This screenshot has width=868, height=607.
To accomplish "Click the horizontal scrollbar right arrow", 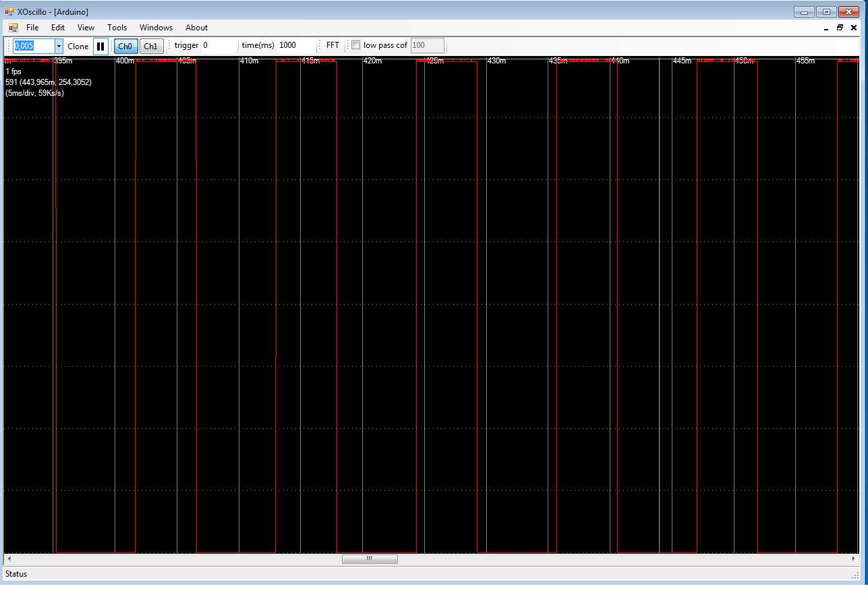I will [854, 559].
